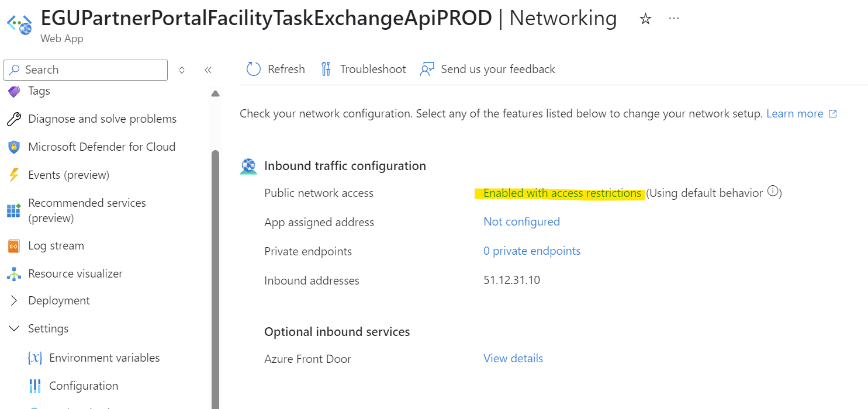Click the Microsoft Defender shield icon
The image size is (868, 409).
(14, 147)
